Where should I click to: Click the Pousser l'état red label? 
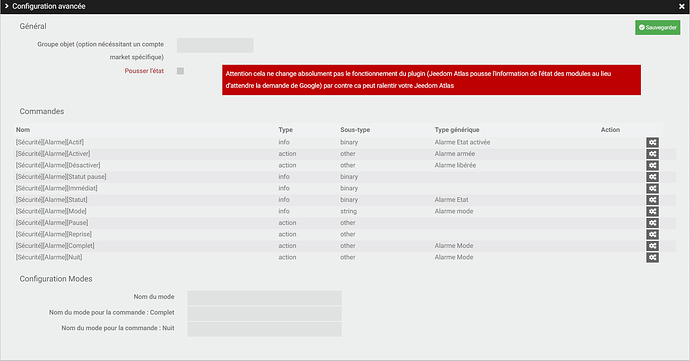tap(144, 71)
